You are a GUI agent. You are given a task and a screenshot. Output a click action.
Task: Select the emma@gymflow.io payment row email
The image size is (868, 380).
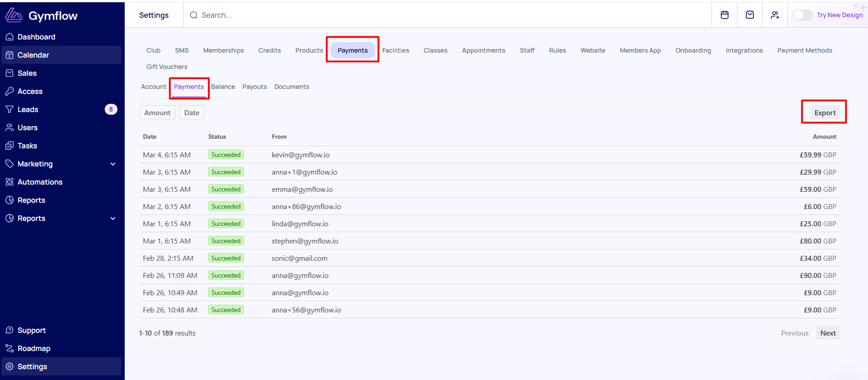point(302,189)
